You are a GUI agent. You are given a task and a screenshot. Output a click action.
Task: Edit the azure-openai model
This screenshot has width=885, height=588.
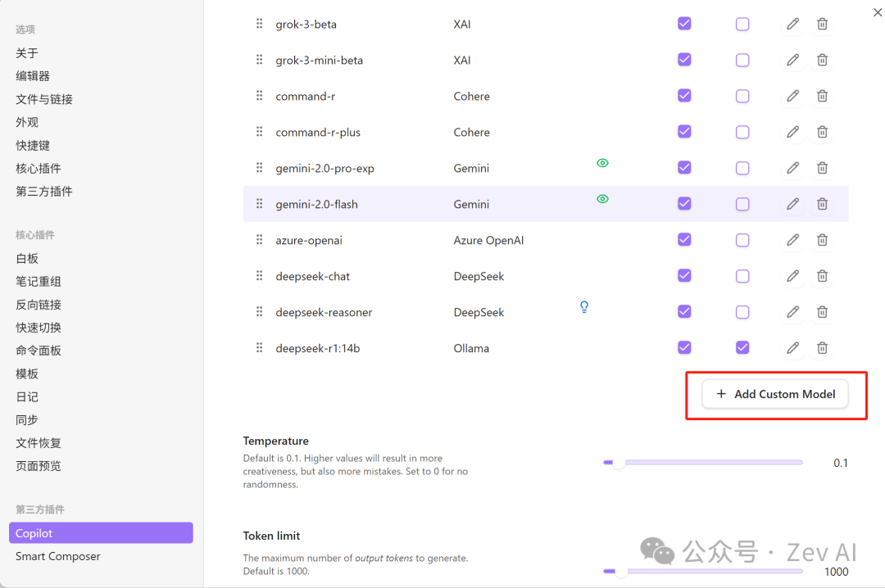792,240
